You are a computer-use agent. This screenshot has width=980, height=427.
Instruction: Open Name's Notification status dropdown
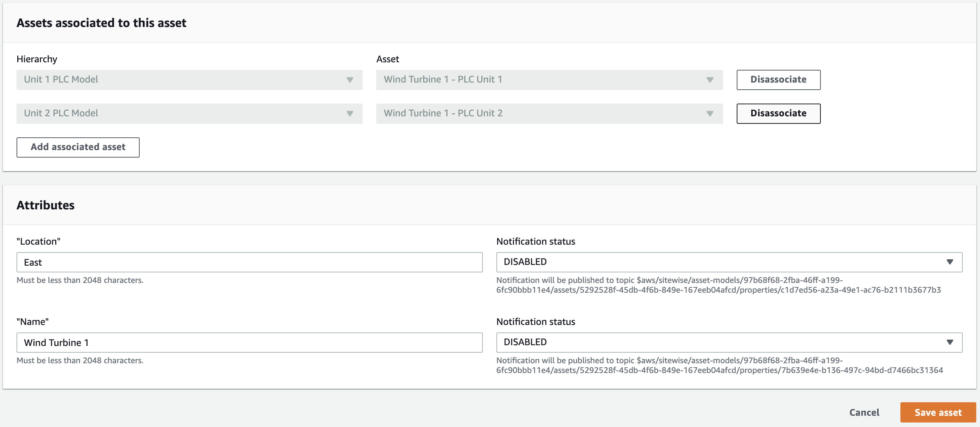tap(723, 342)
